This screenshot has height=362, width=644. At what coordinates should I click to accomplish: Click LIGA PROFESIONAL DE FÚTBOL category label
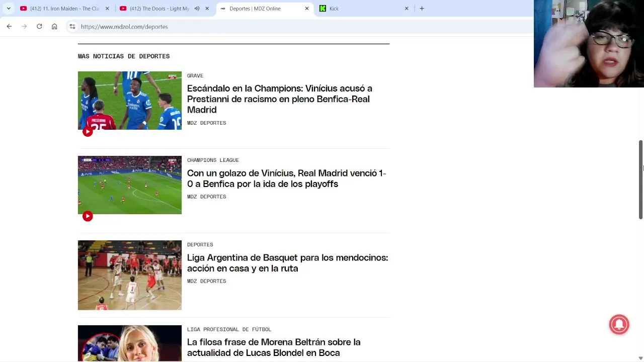(229, 329)
